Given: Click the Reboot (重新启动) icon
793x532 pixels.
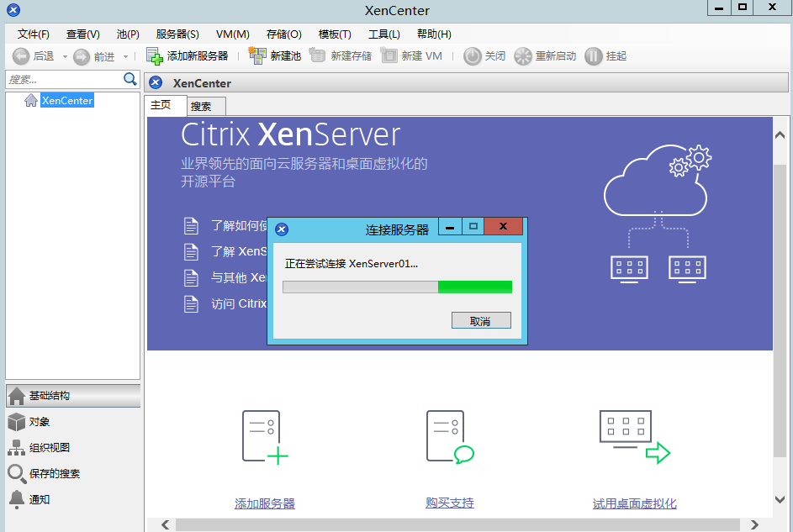Looking at the screenshot, I should [523, 56].
